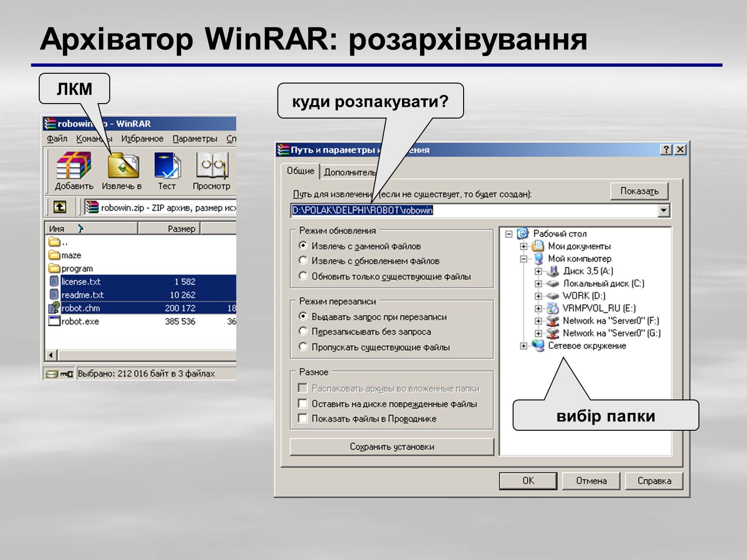Click the Сохранить установки button

[392, 447]
